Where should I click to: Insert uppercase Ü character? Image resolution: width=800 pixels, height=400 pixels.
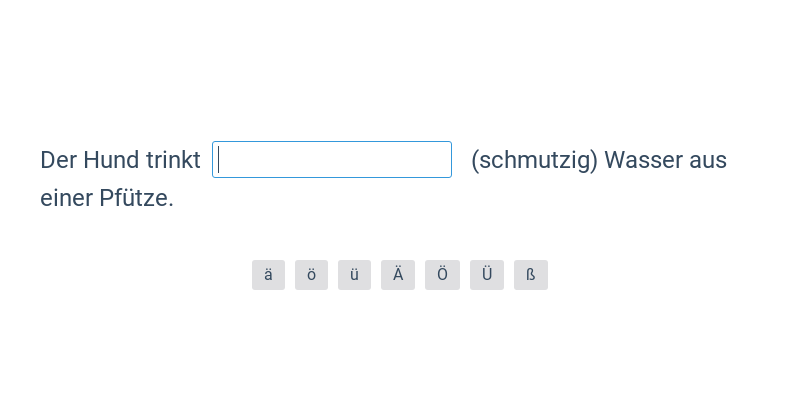pyautogui.click(x=487, y=275)
